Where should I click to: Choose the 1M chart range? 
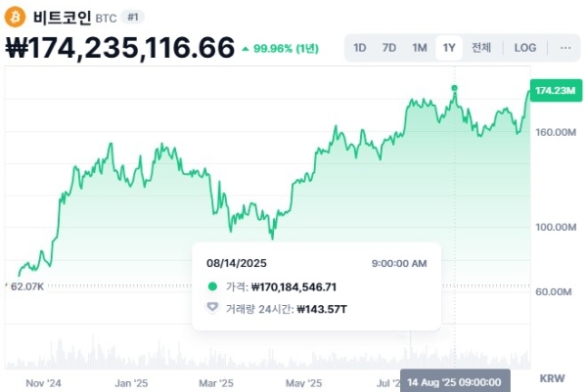[420, 47]
